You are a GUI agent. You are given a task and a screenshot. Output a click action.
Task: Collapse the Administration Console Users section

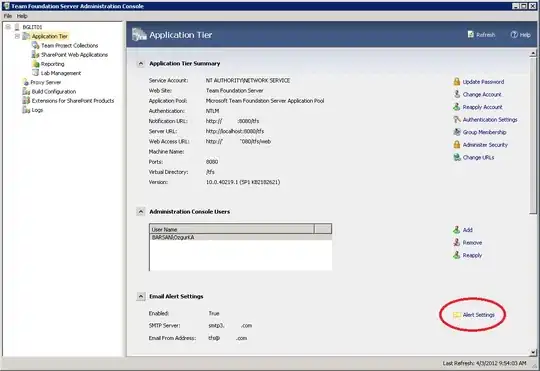tap(141, 212)
